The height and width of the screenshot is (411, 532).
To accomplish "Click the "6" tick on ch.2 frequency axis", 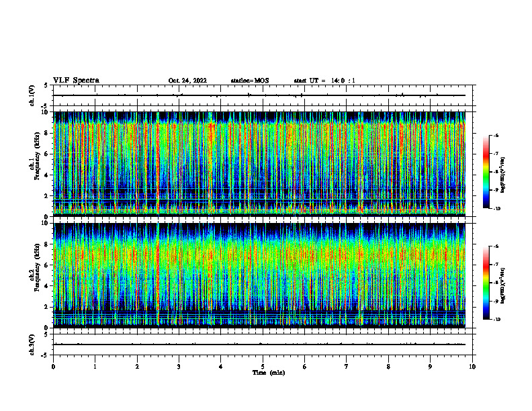I will click(46, 265).
